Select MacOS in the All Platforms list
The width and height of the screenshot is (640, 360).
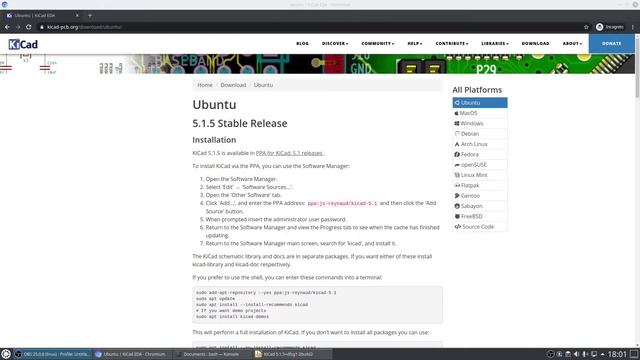(x=480, y=113)
